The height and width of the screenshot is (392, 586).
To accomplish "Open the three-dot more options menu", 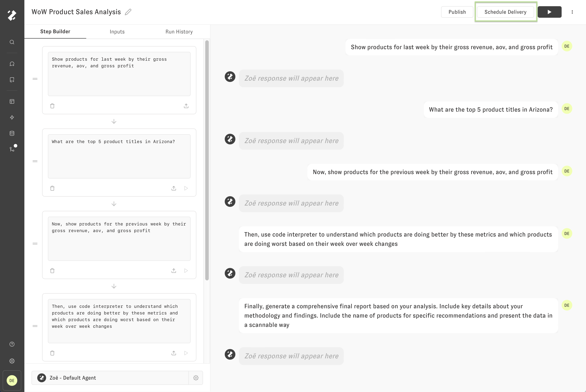I will [x=572, y=12].
